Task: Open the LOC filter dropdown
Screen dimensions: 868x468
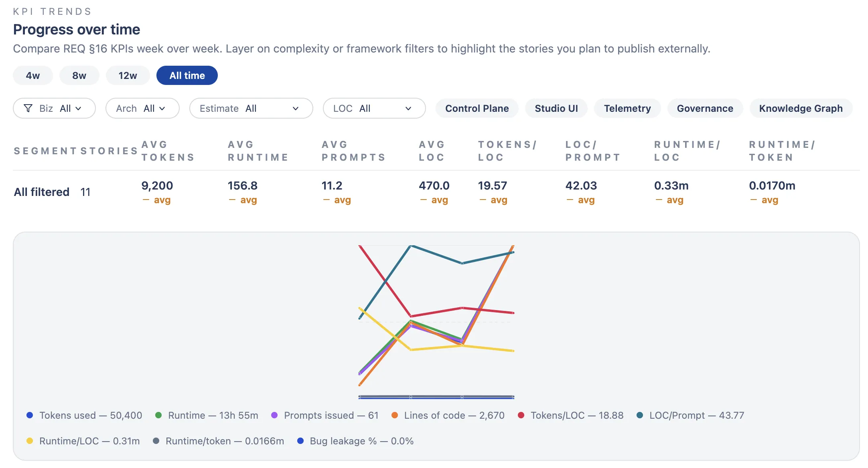Action: click(x=374, y=108)
